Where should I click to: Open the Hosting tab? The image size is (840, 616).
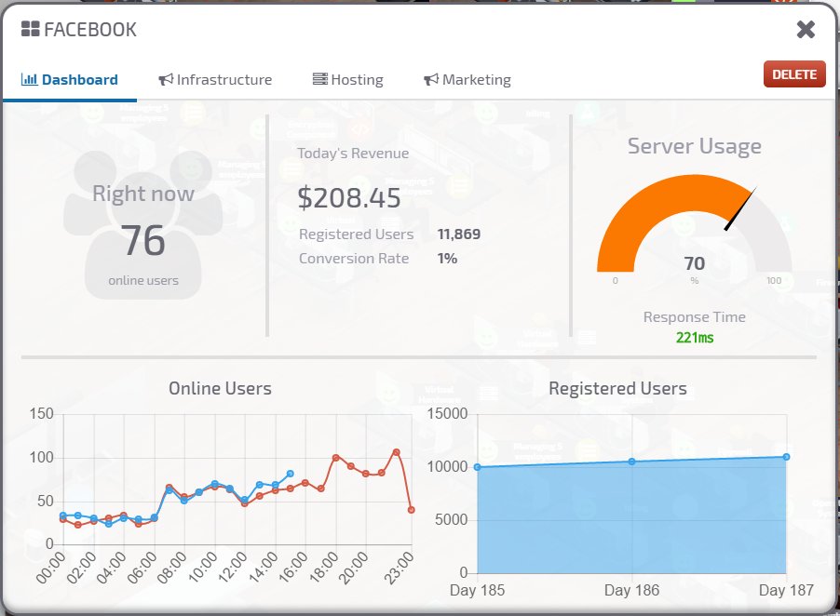click(348, 80)
